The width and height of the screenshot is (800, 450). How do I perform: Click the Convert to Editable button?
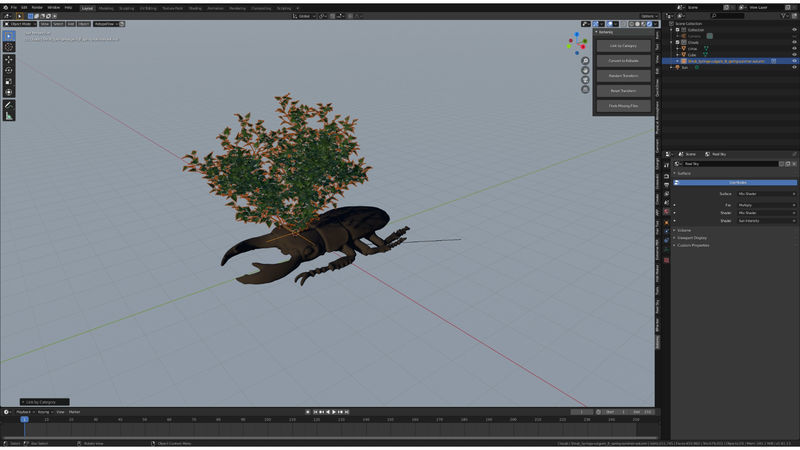coord(623,61)
